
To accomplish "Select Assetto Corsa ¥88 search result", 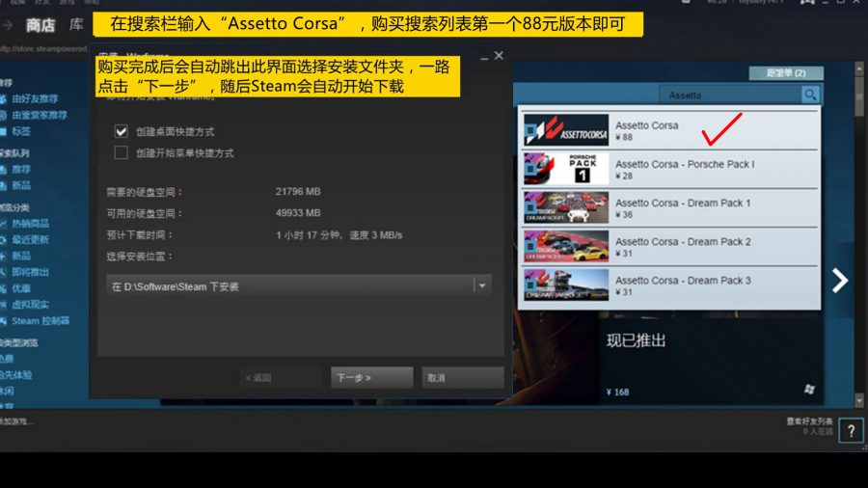I will [670, 130].
